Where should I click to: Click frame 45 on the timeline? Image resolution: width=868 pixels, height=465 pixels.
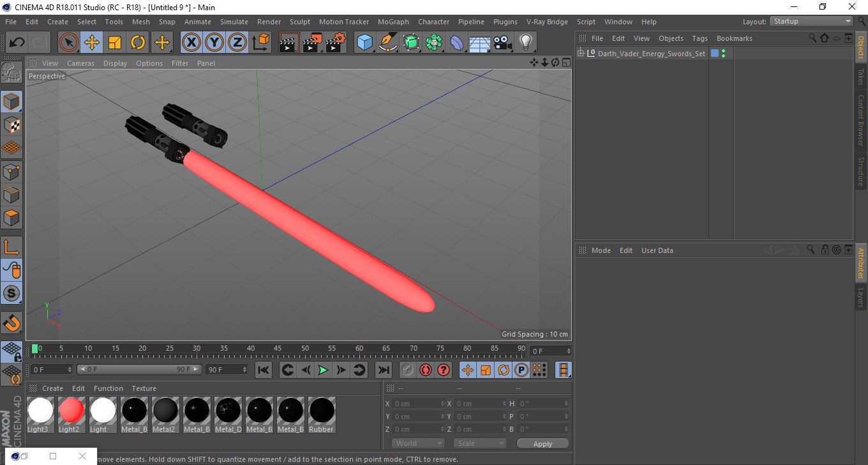(x=278, y=349)
